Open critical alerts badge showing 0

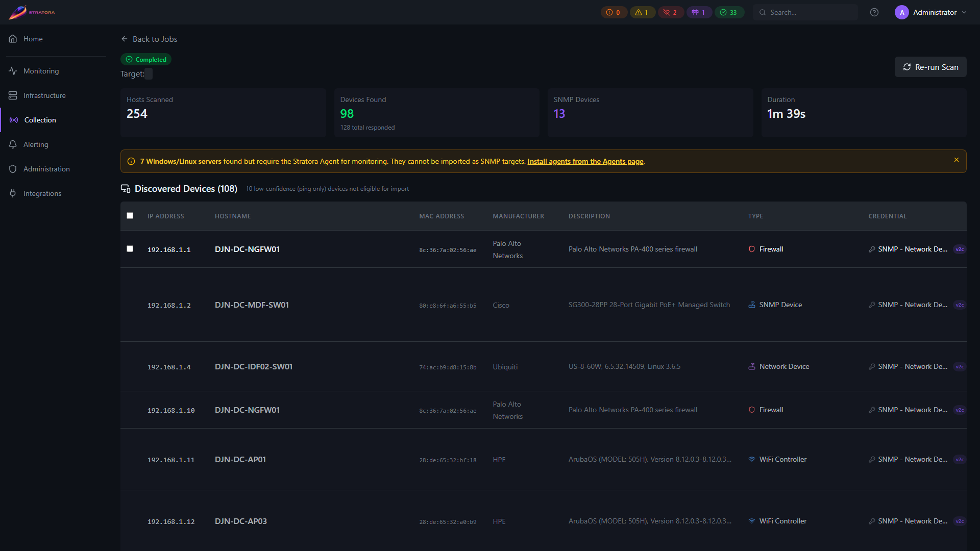coord(614,12)
